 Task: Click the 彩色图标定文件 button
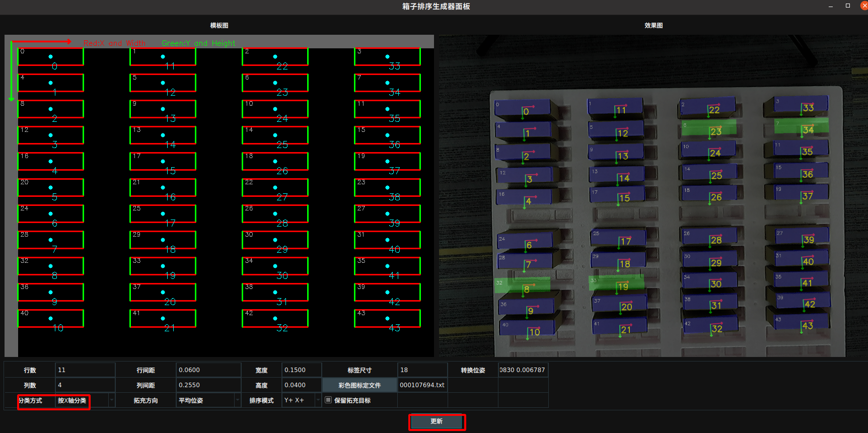coord(359,385)
